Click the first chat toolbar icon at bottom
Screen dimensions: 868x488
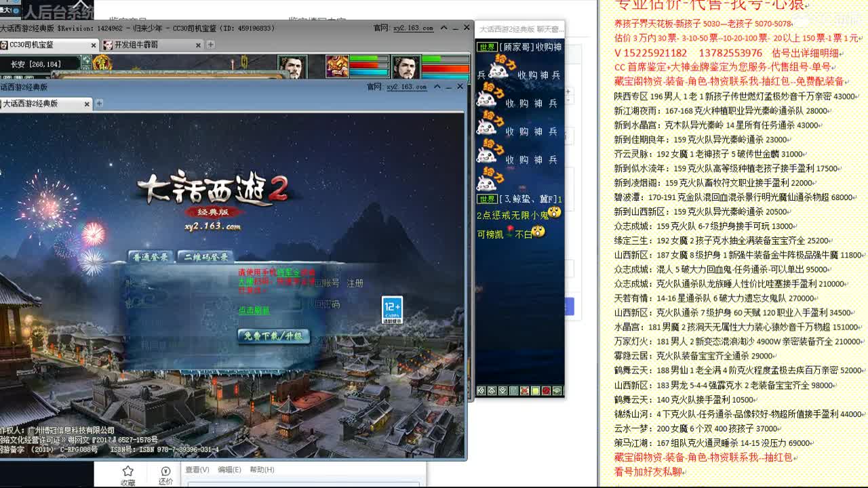click(481, 391)
